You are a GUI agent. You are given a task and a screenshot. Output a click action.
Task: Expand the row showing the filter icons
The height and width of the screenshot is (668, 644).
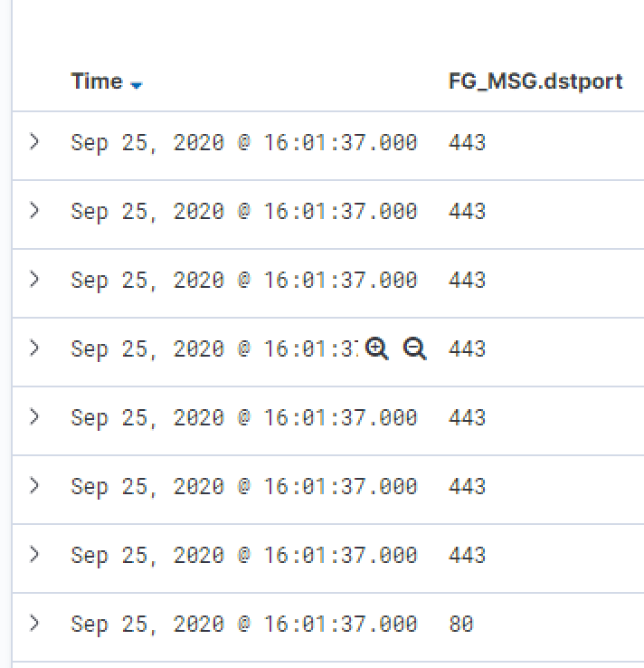pyautogui.click(x=34, y=348)
